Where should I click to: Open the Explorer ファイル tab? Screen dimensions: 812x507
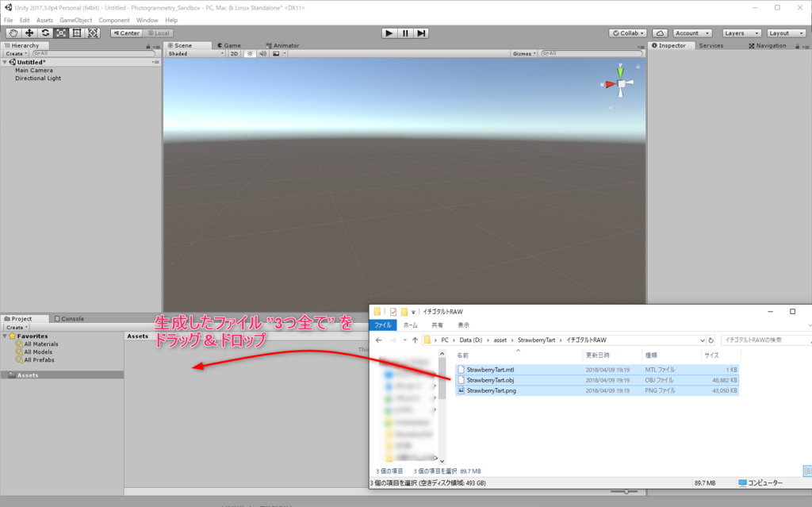click(383, 325)
